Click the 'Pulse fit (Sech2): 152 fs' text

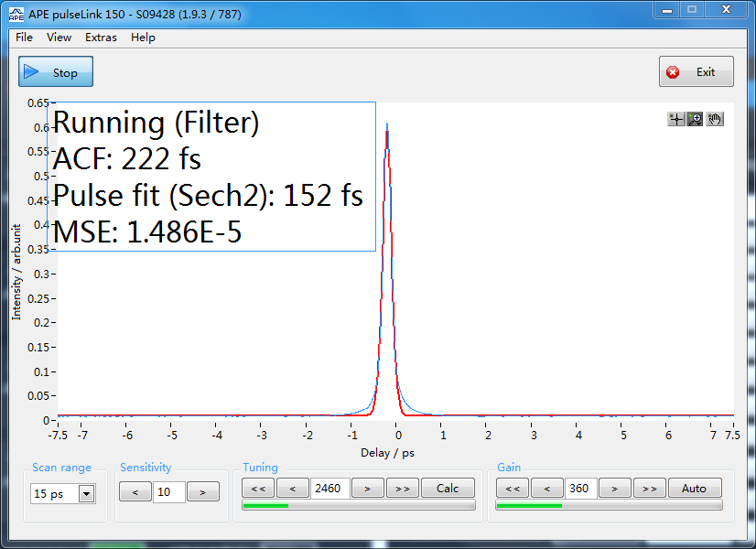tap(208, 195)
